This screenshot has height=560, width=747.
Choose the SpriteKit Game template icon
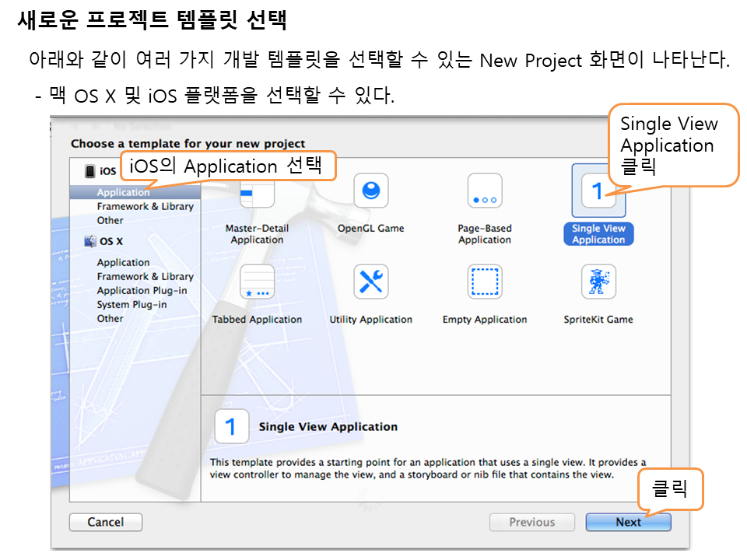point(598,282)
